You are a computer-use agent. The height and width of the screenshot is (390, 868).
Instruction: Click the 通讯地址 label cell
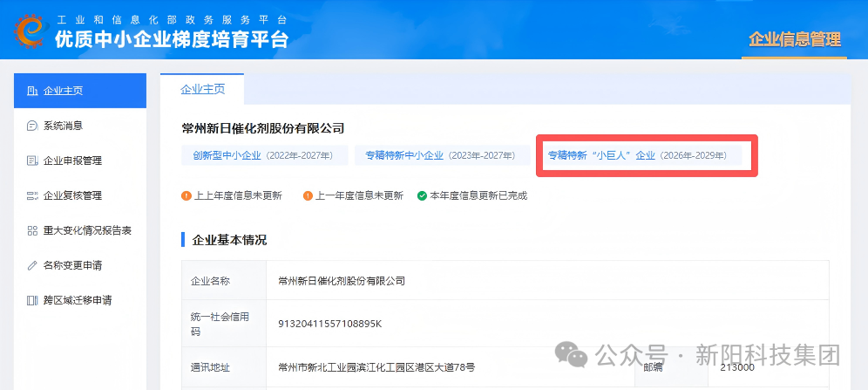click(224, 366)
